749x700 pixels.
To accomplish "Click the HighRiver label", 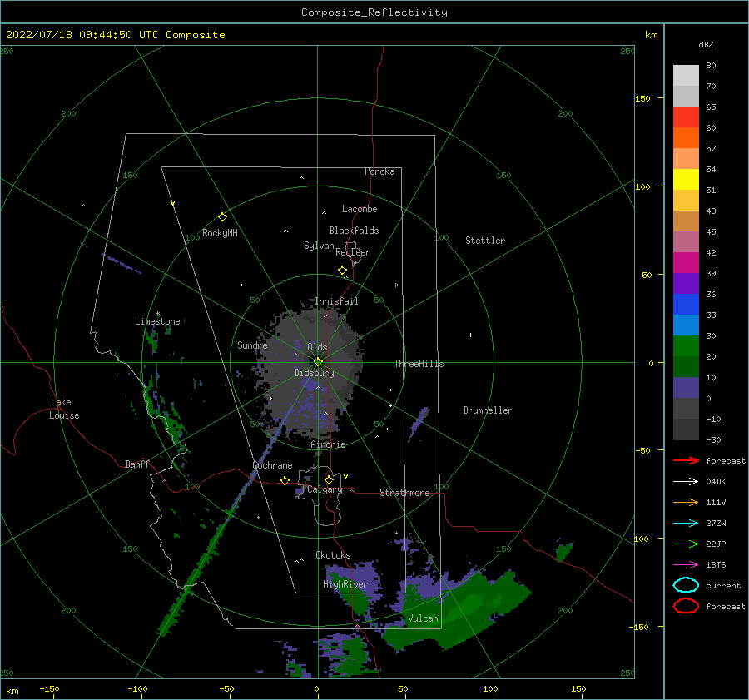I will pos(345,584).
